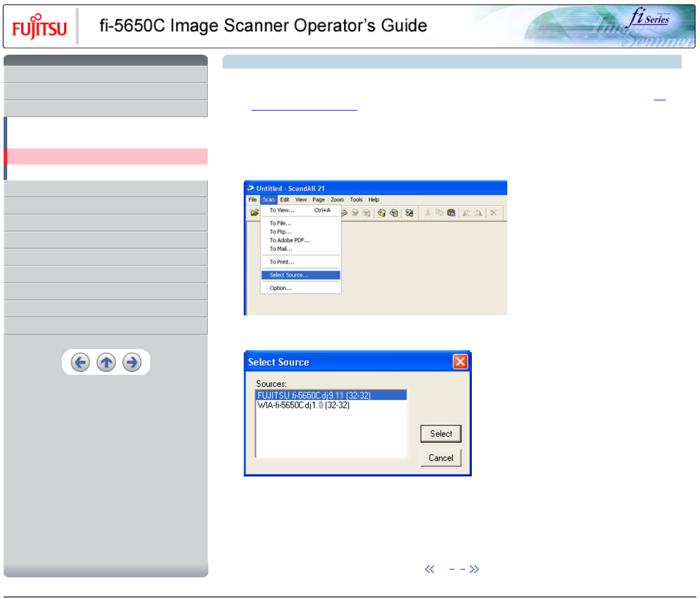
Task: Click Cancel in the Select Source dialog
Action: point(441,458)
